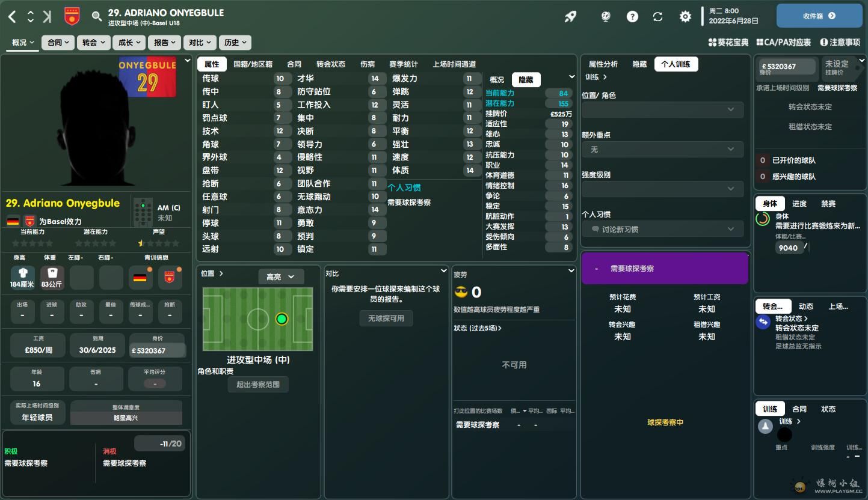Select the 个人训练 toggle tab
This screenshot has width=868, height=500.
(x=676, y=64)
